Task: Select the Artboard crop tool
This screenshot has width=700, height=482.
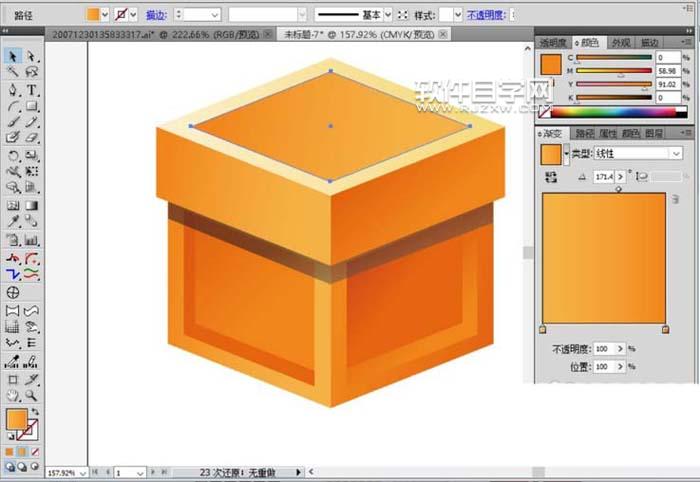Action: pos(12,380)
